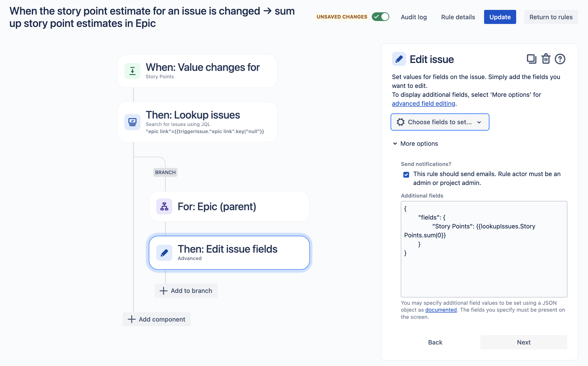This screenshot has width=588, height=366.
Task: Click the Additional fields label
Action: [x=422, y=196]
